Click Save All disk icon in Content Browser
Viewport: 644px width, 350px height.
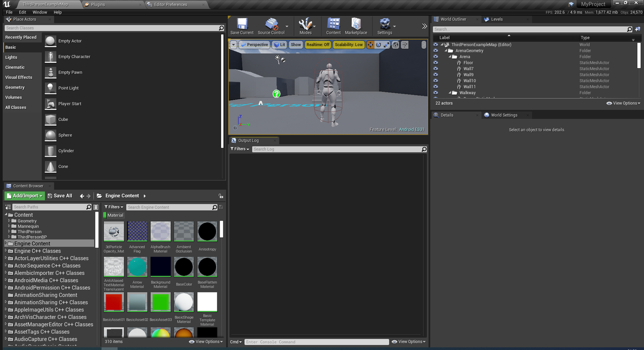click(50, 196)
